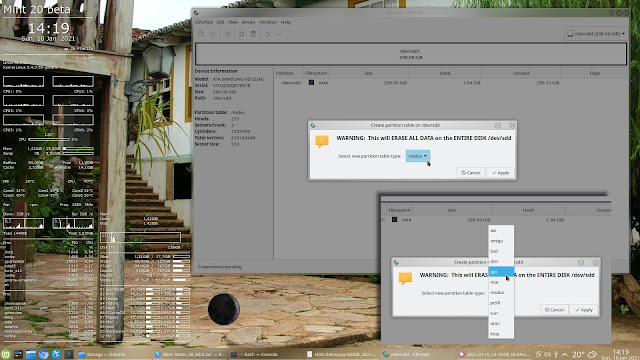Choose sun from the partition type list
Viewport: 640px width, 360px height.
(x=501, y=313)
